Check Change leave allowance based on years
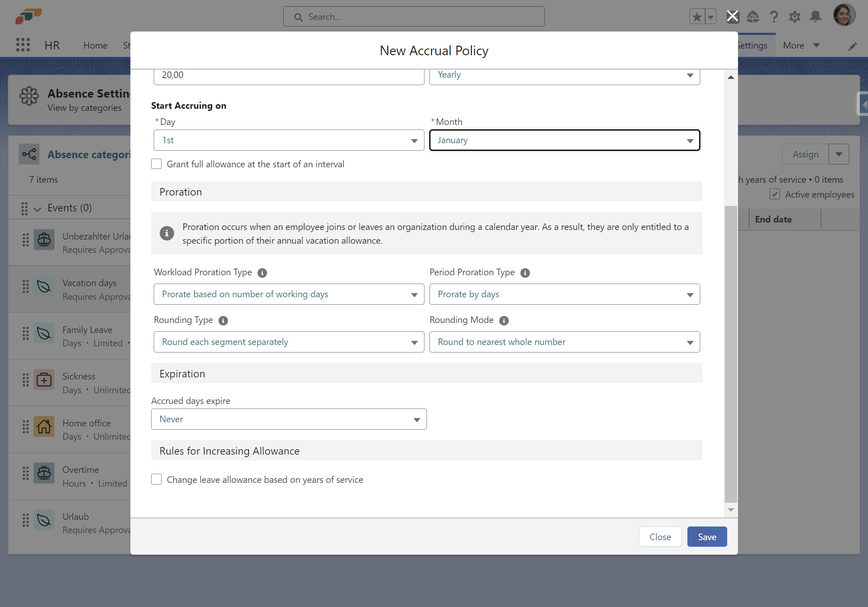868x607 pixels. tap(157, 480)
